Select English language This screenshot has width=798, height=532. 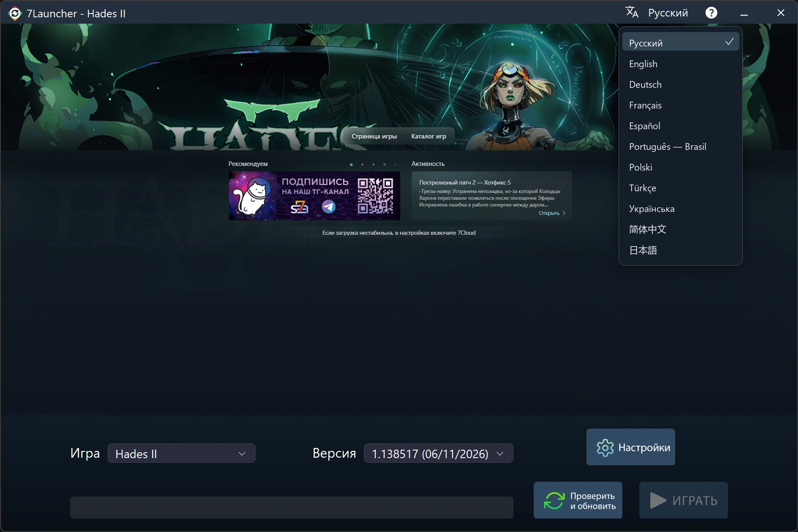tap(681, 64)
